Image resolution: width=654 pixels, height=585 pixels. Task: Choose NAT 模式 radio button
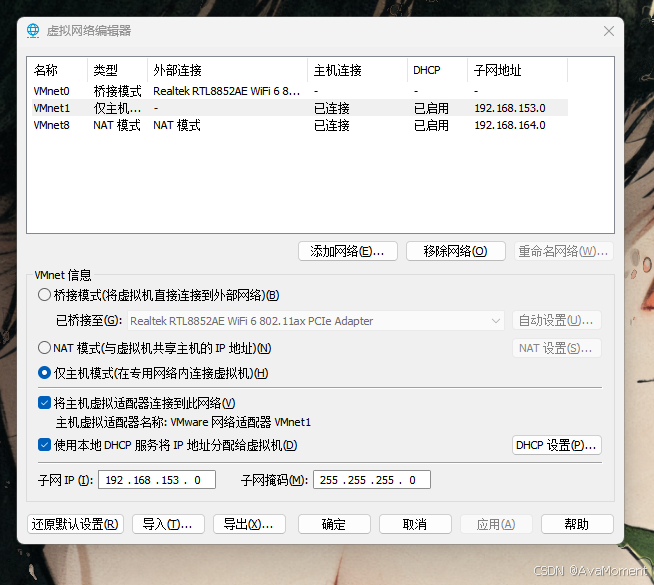(44, 348)
